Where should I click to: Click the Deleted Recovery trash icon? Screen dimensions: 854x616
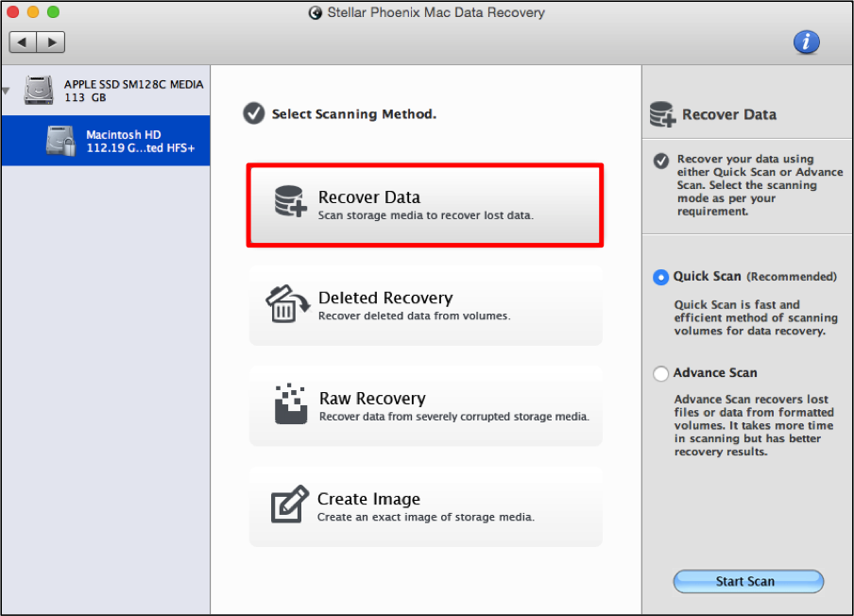[x=287, y=304]
